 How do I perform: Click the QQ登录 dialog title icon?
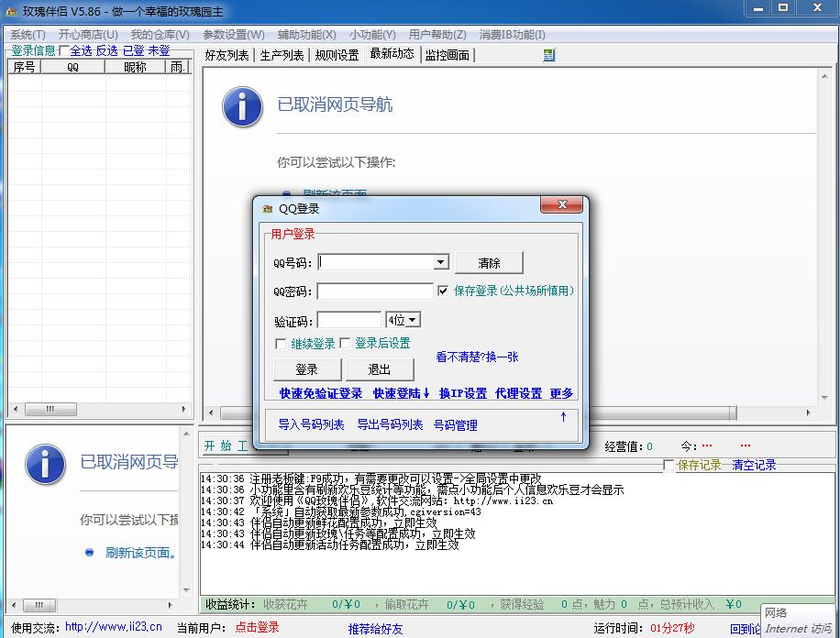pos(268,209)
